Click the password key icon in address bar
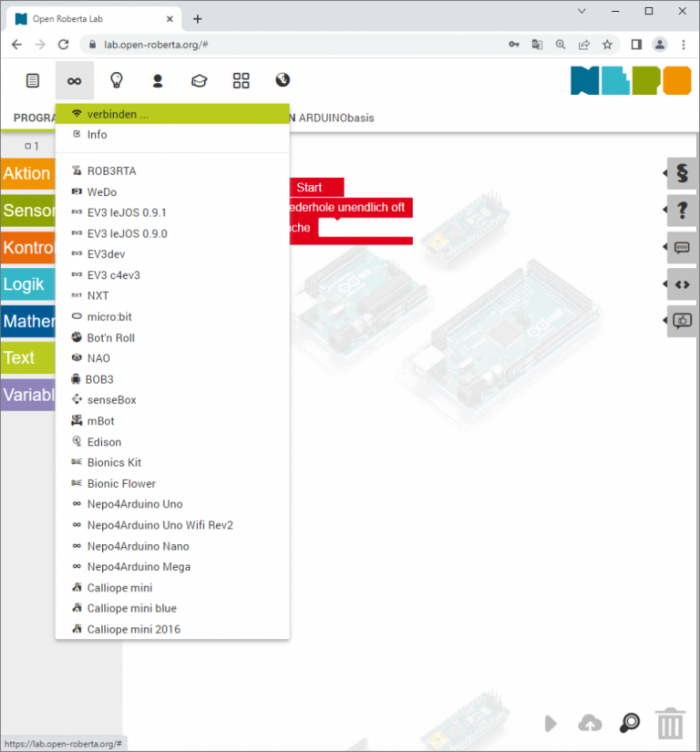This screenshot has width=700, height=752. [514, 45]
